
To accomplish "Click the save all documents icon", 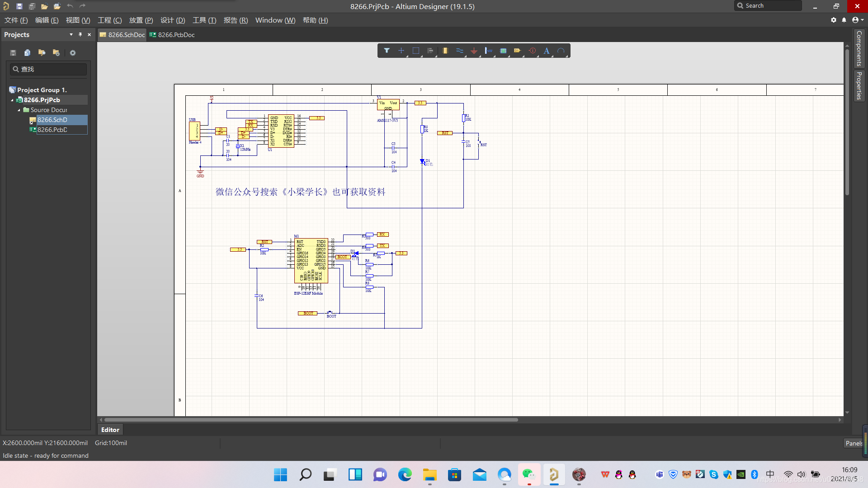I will (x=32, y=6).
